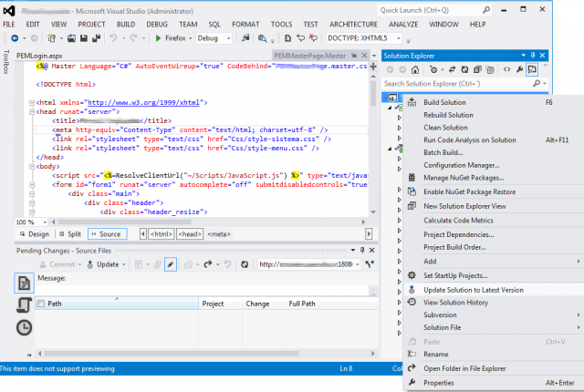The height and width of the screenshot is (392, 584).
Task: Click the editor vertical scrollbar thumb
Action: [373, 93]
